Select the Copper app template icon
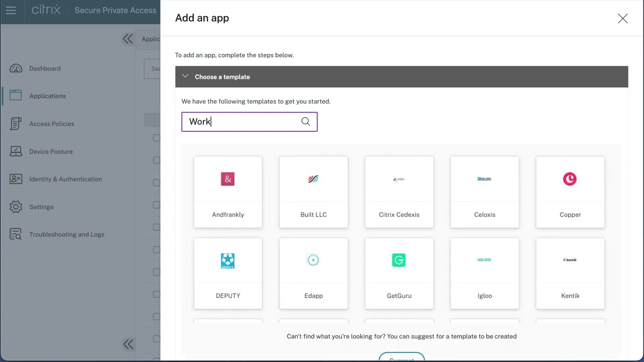 [x=570, y=179]
